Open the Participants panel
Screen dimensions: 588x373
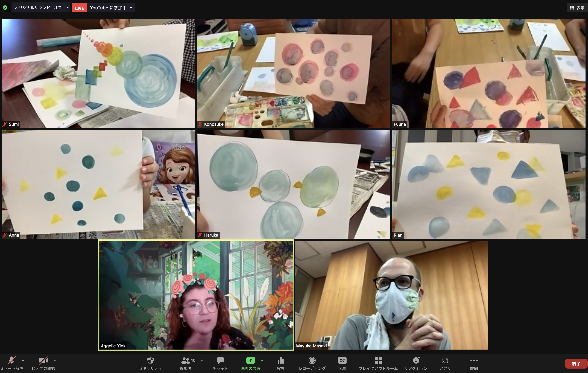click(186, 363)
